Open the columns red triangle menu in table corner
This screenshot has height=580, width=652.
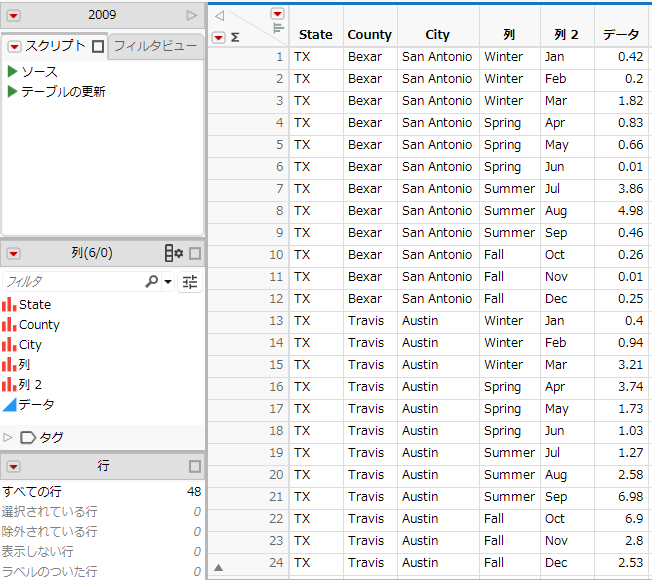[x=277, y=14]
